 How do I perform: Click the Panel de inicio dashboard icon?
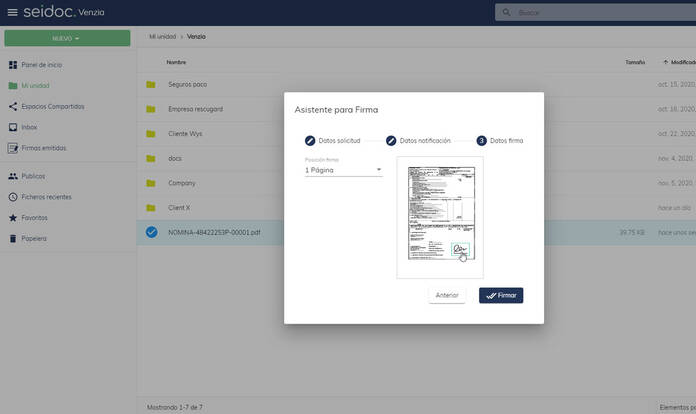(x=13, y=64)
